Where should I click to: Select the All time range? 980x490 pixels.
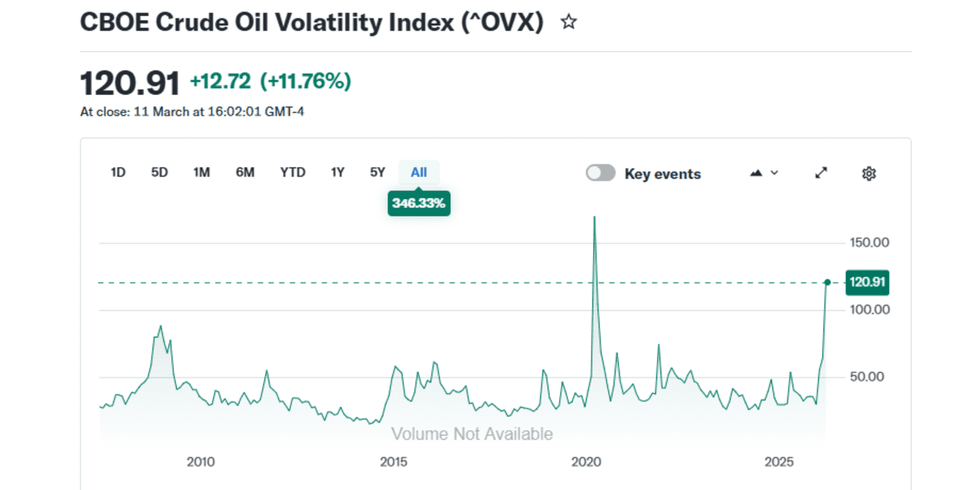pos(419,172)
